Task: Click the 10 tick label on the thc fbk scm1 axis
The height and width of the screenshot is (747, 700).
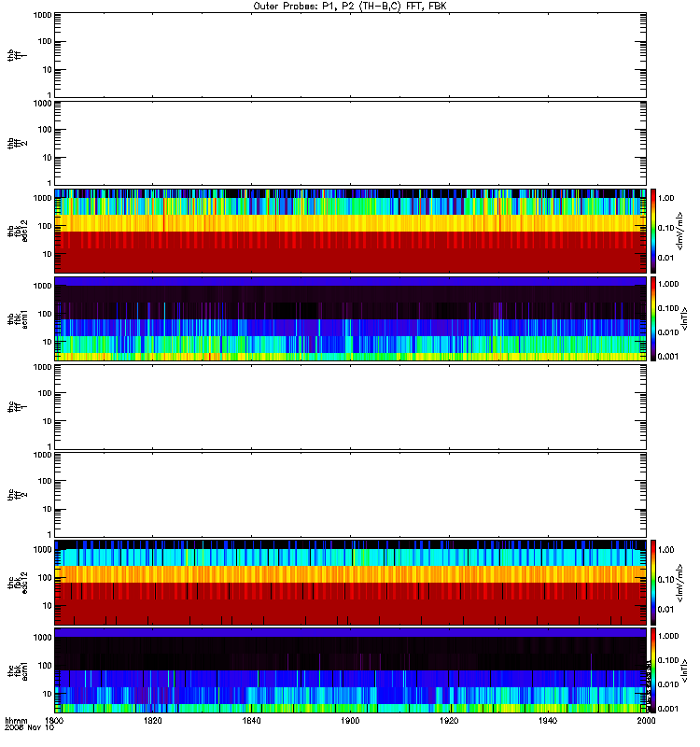Action: (x=48, y=694)
